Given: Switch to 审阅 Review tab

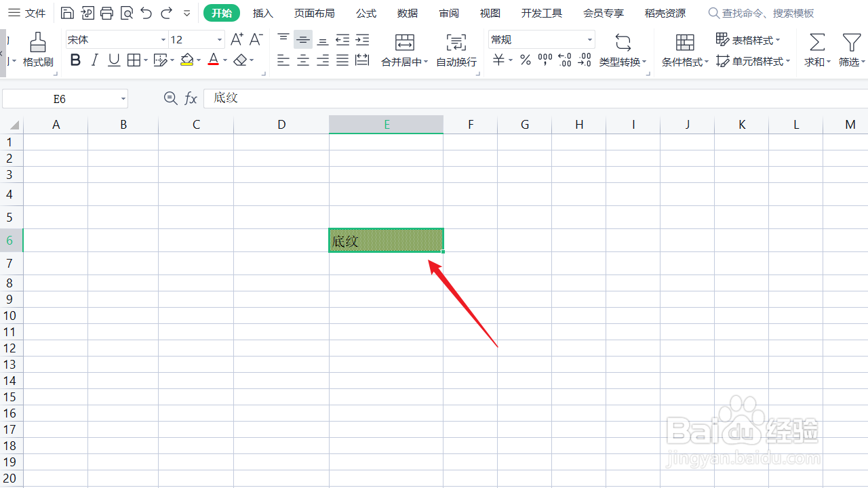Looking at the screenshot, I should (x=449, y=13).
